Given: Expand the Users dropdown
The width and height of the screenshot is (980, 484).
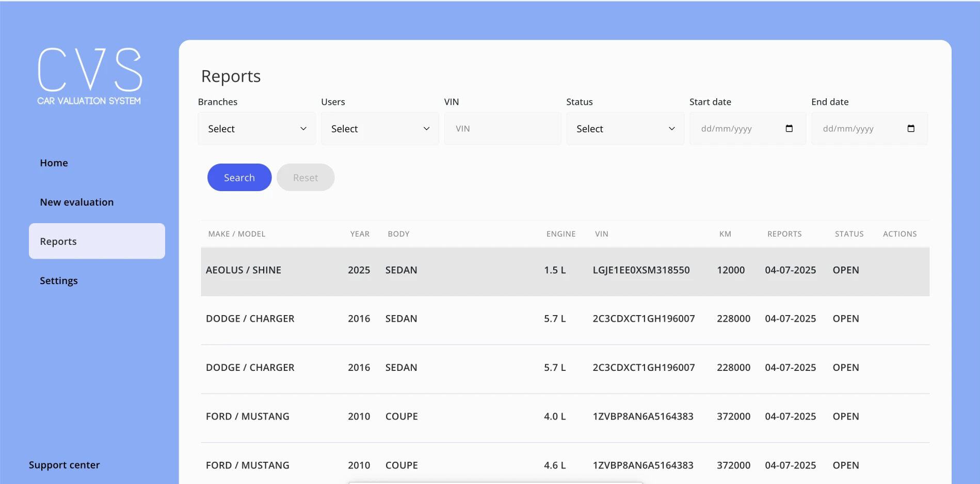Looking at the screenshot, I should [380, 129].
